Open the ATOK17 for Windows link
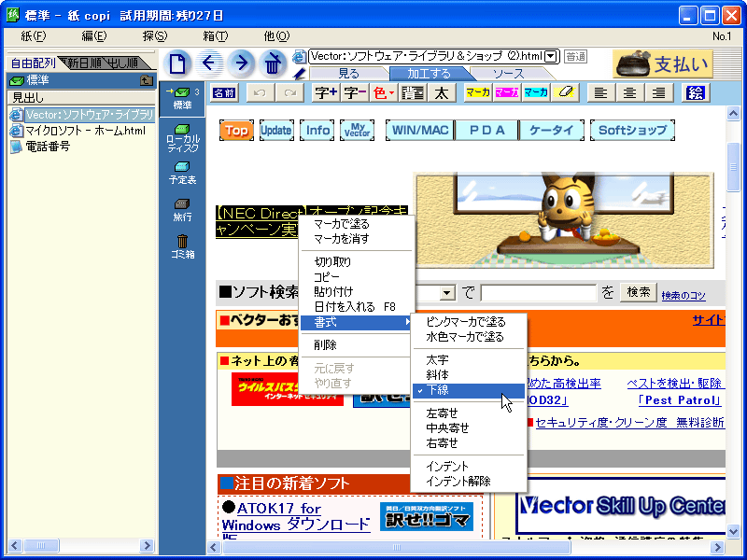747x560 pixels. point(295,517)
